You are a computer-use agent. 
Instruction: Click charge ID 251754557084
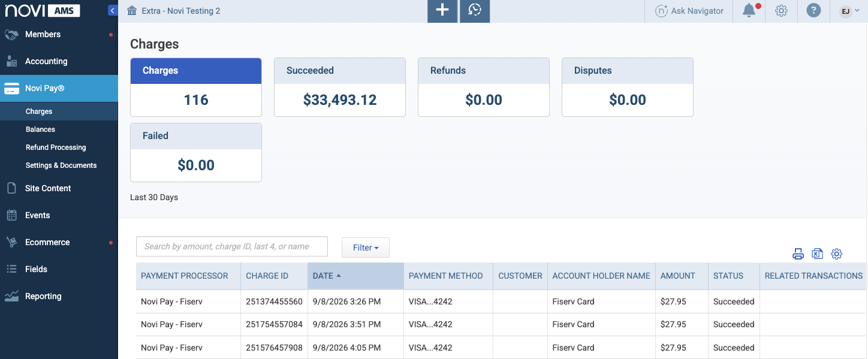274,324
